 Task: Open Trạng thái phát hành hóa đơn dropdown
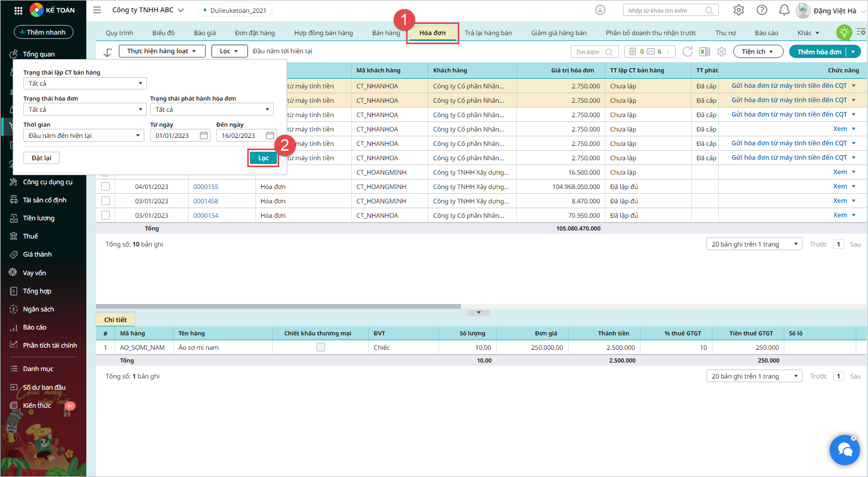(212, 110)
